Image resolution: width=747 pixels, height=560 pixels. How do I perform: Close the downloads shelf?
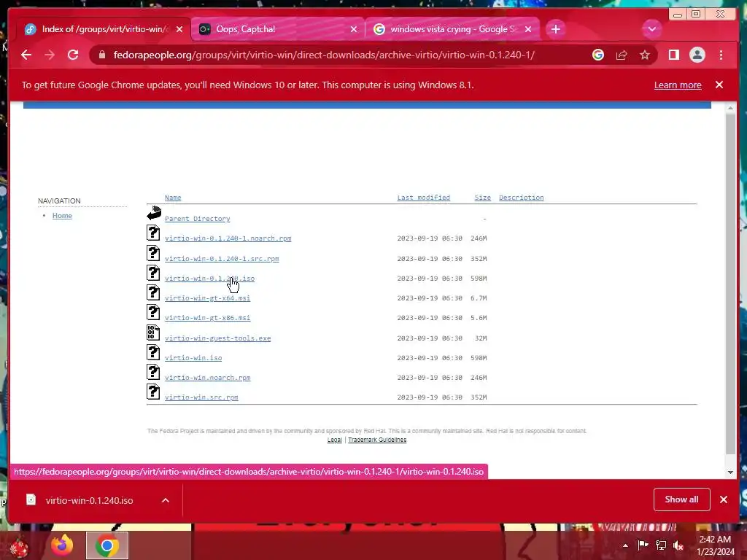(724, 499)
